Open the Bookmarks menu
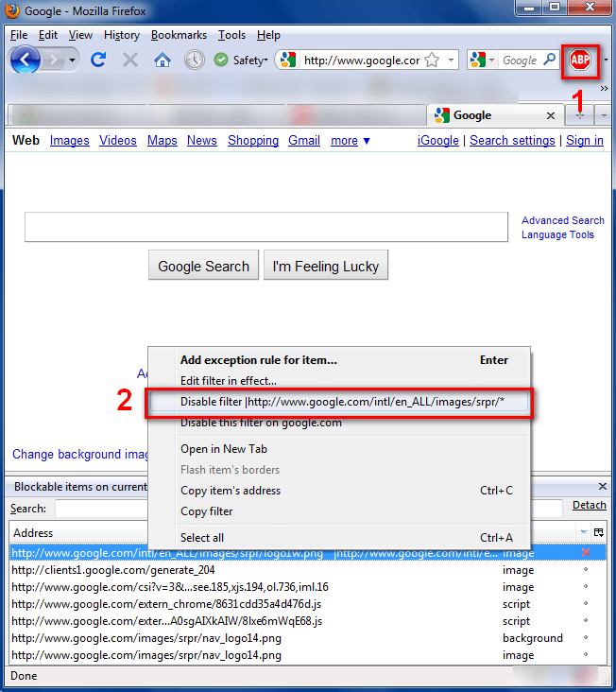Image resolution: width=616 pixels, height=692 pixels. [x=179, y=35]
